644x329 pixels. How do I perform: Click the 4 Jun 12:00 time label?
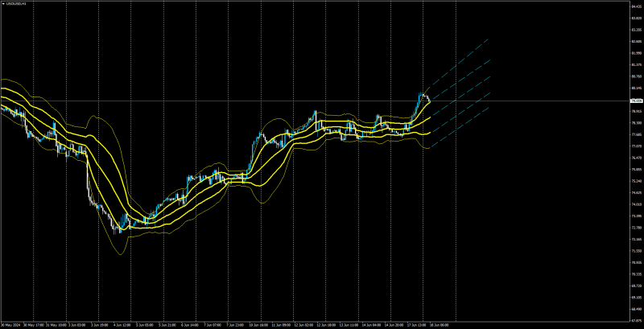pyautogui.click(x=124, y=325)
